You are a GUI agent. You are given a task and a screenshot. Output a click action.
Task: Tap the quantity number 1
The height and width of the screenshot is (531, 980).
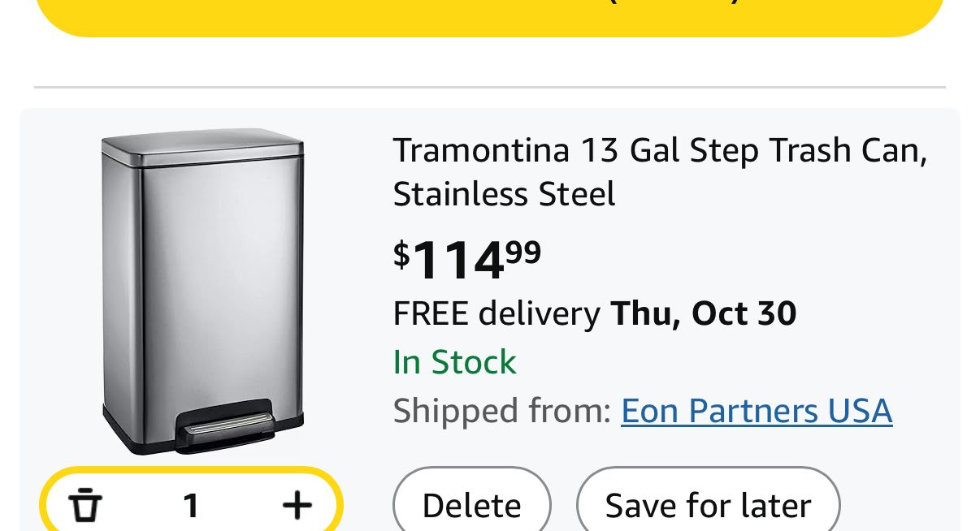click(191, 506)
